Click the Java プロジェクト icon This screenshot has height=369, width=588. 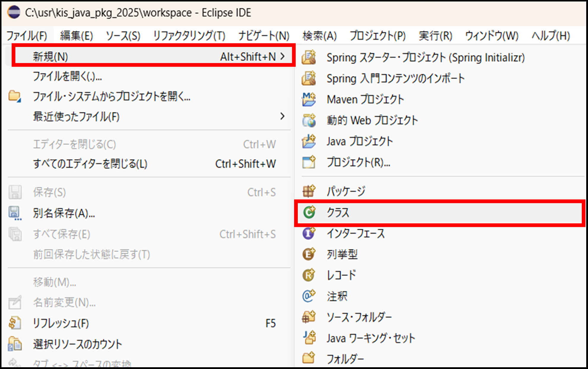point(309,141)
